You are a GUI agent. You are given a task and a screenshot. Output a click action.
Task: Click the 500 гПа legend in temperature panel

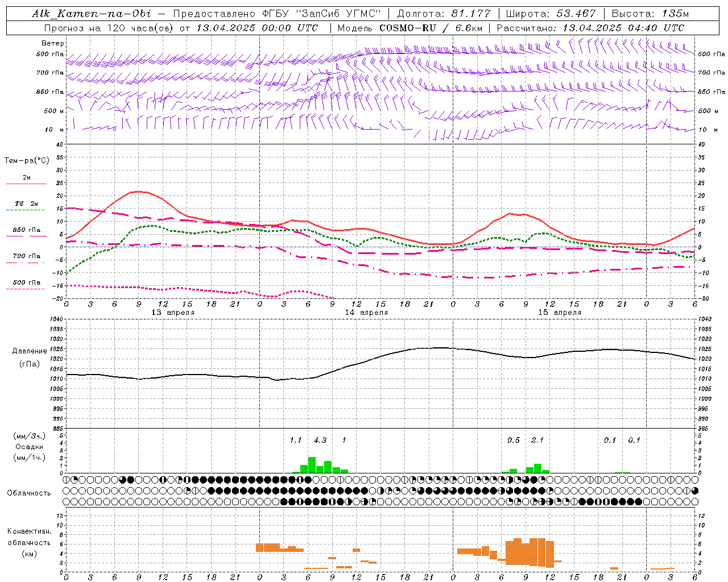27,282
